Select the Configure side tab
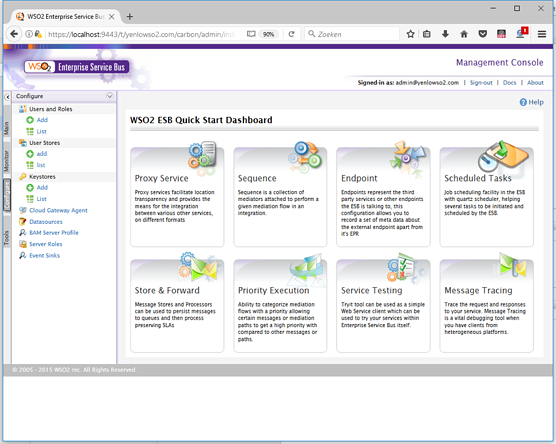 (x=7, y=196)
